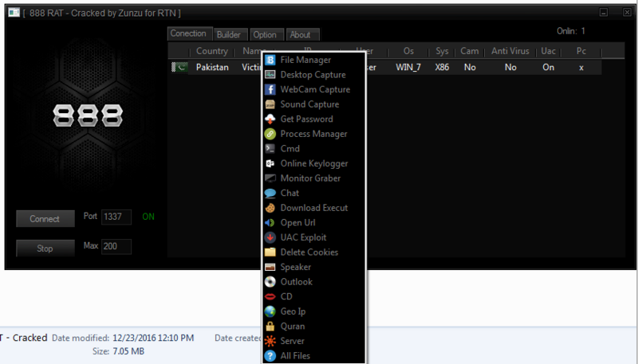Click the Outlook disc icon
638x364 pixels.
point(270,281)
